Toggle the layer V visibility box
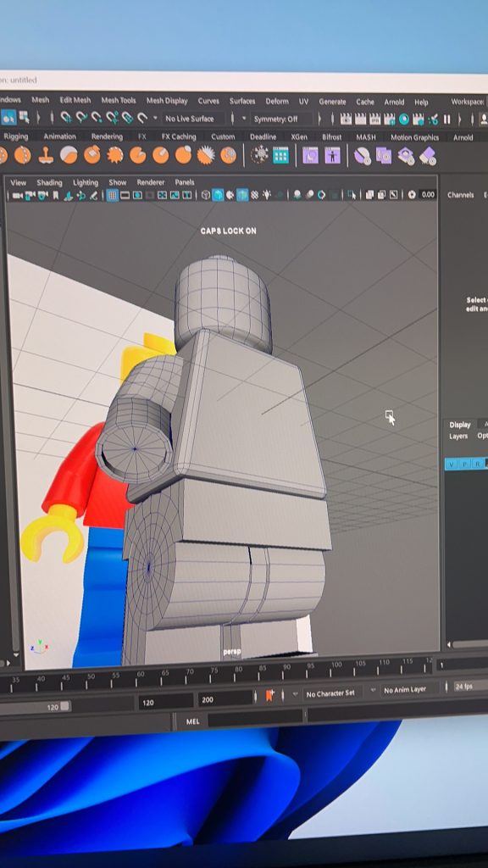Image resolution: width=488 pixels, height=868 pixels. (x=451, y=464)
